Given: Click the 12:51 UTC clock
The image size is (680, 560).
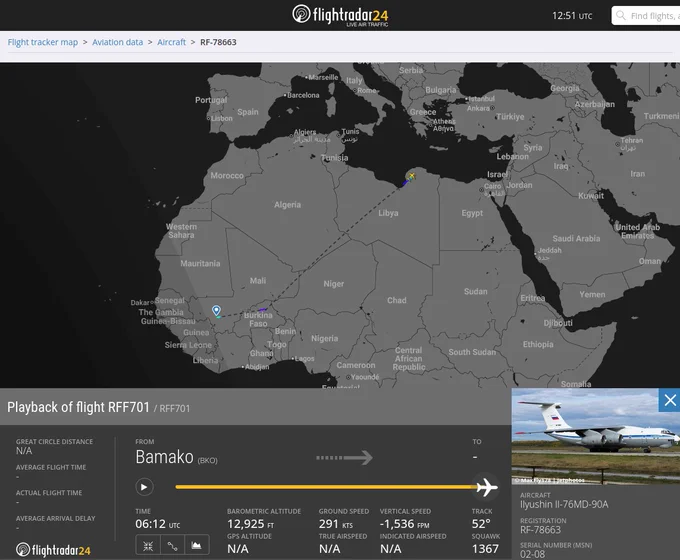Looking at the screenshot, I should pyautogui.click(x=572, y=16).
